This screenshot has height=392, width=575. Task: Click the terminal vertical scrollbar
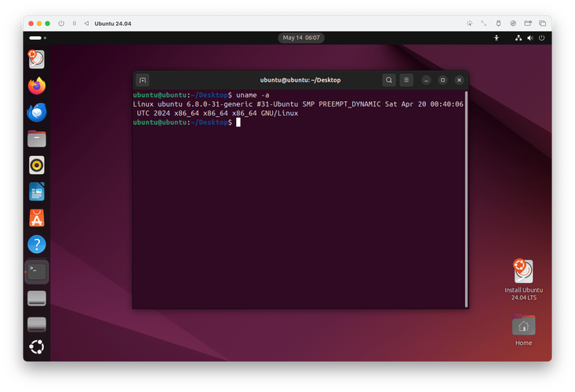point(466,199)
